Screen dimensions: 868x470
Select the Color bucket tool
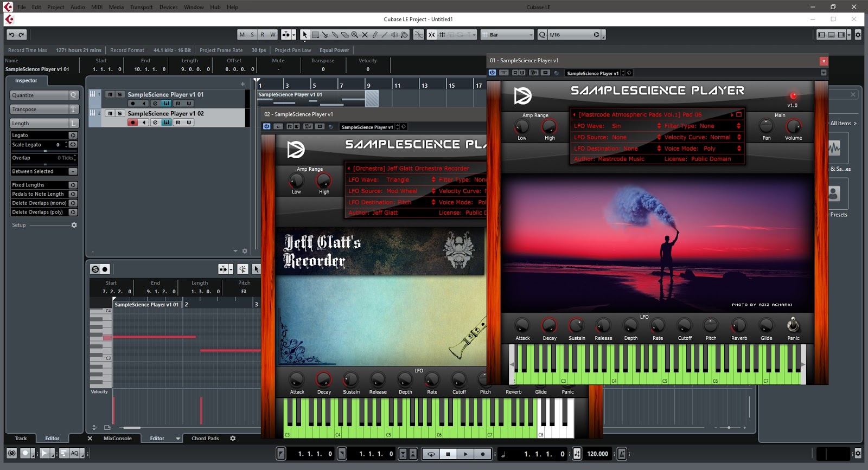[x=404, y=35]
